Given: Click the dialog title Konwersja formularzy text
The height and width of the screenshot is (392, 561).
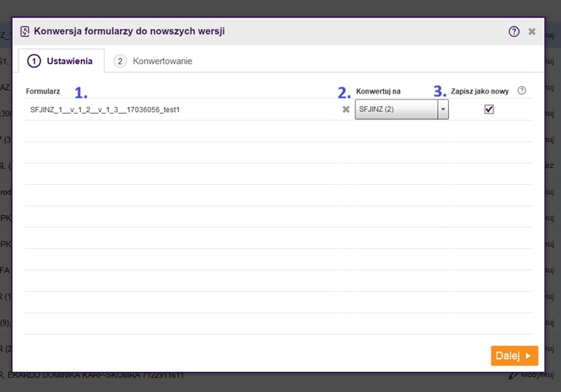Looking at the screenshot, I should click(129, 31).
